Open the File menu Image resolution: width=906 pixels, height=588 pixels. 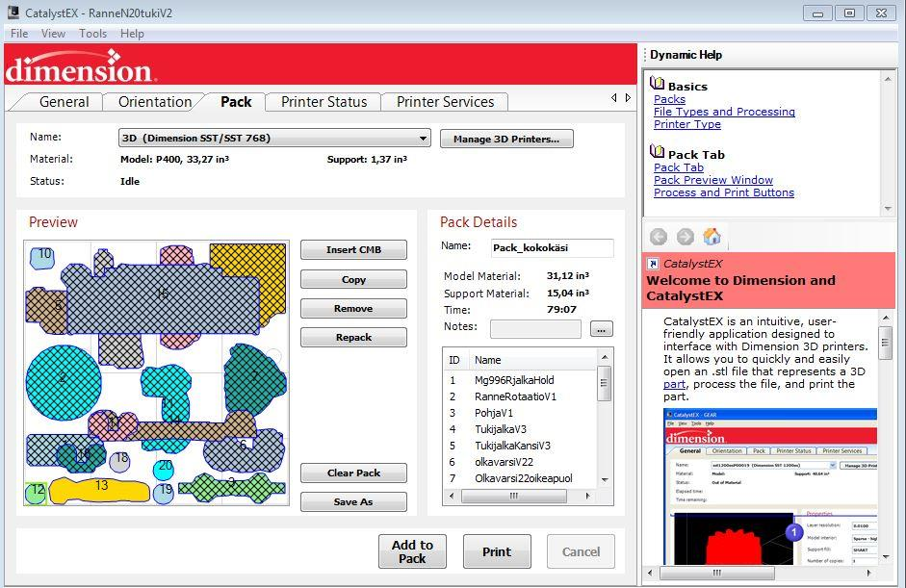(x=19, y=34)
